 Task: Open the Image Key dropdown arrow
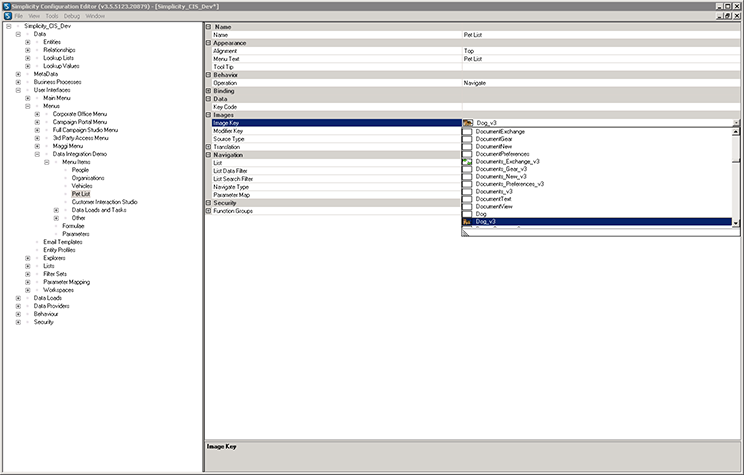click(x=736, y=123)
